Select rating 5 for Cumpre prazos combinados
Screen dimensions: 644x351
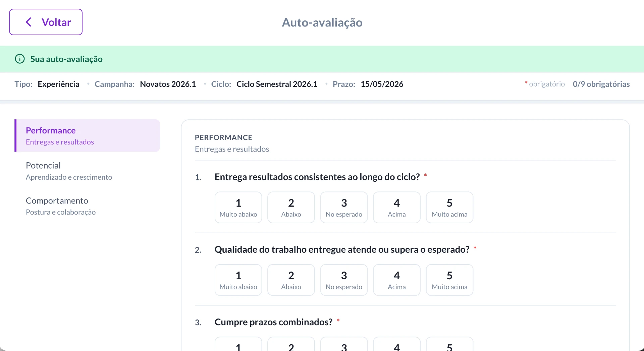(x=450, y=344)
